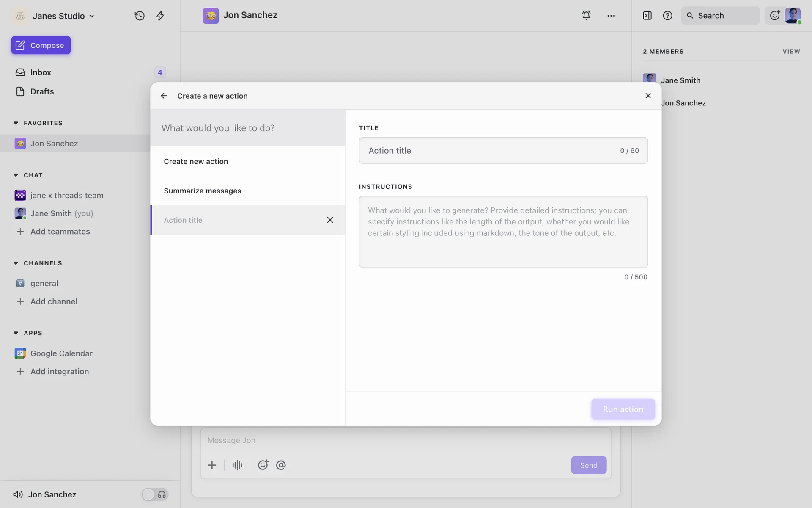Screen dimensions: 812x508
Task: Click the Compose button
Action: tap(41, 45)
